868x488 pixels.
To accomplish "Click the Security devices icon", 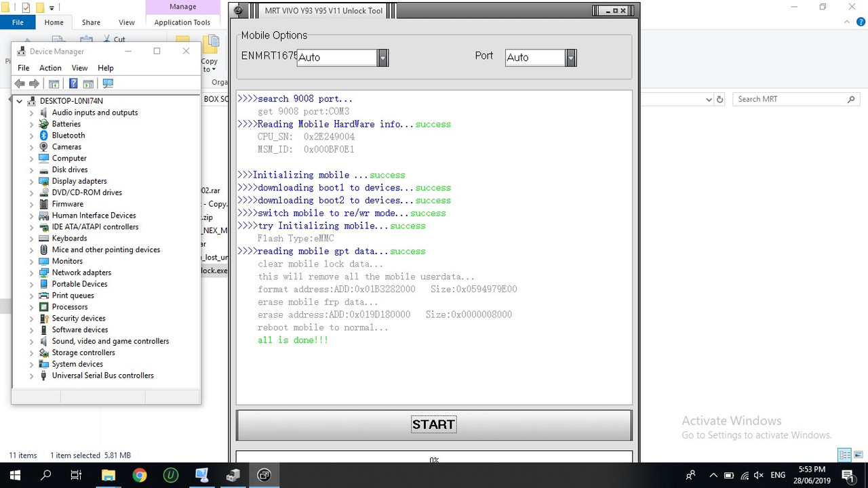I will [44, 319].
